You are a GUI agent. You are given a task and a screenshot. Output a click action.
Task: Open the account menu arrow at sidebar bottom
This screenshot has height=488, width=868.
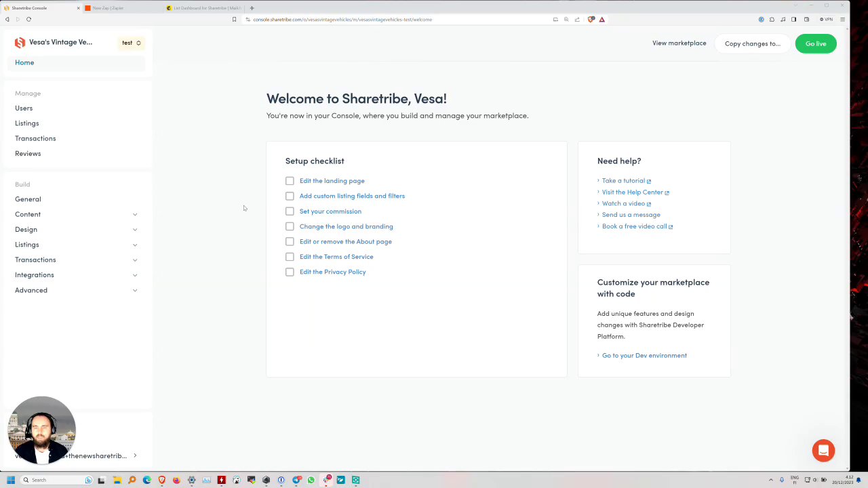(135, 455)
